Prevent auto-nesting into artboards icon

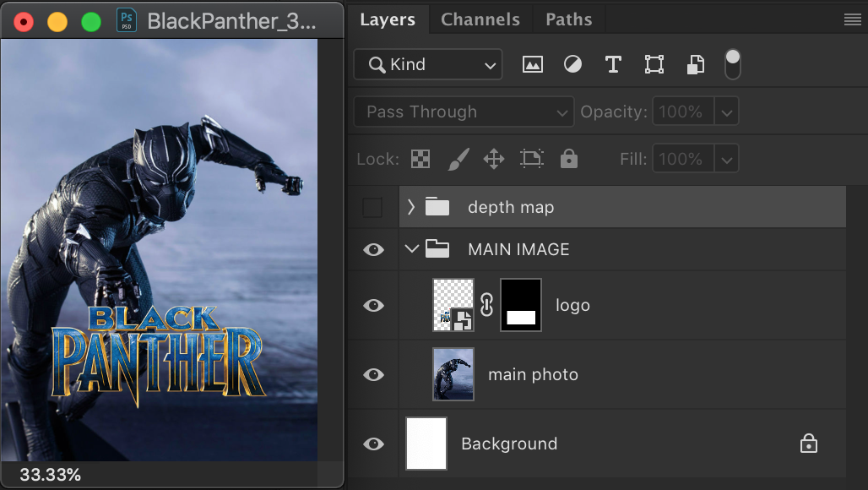[x=531, y=160]
